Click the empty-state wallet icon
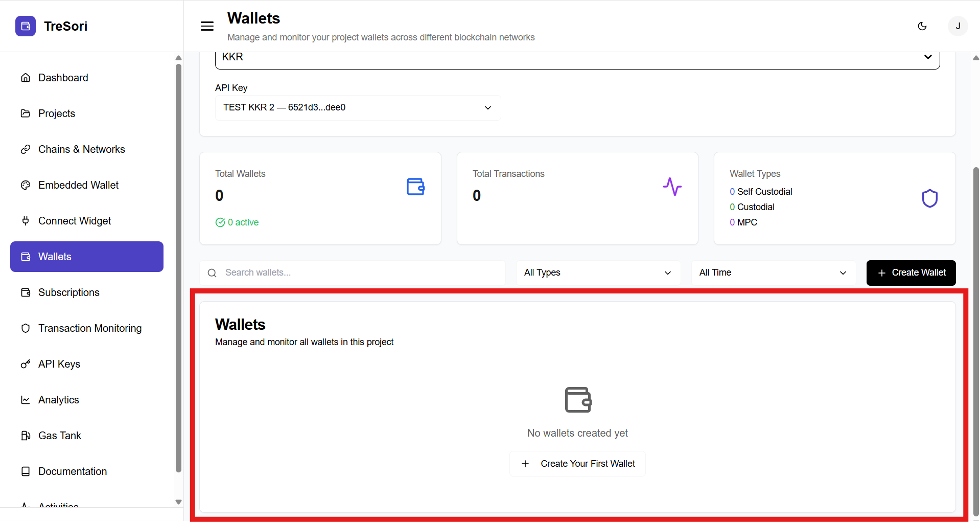The height and width of the screenshot is (522, 980). pos(577,400)
